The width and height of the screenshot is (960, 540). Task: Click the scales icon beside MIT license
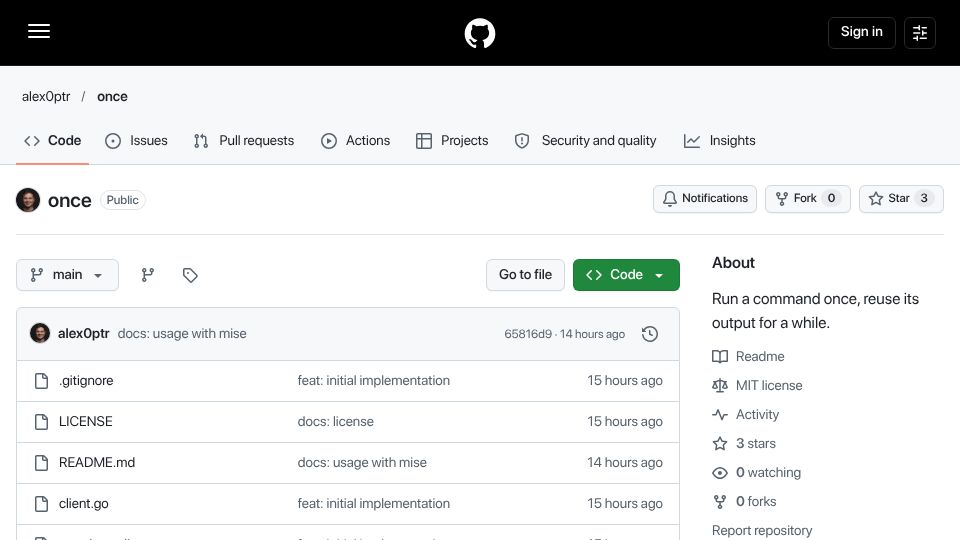coord(720,386)
